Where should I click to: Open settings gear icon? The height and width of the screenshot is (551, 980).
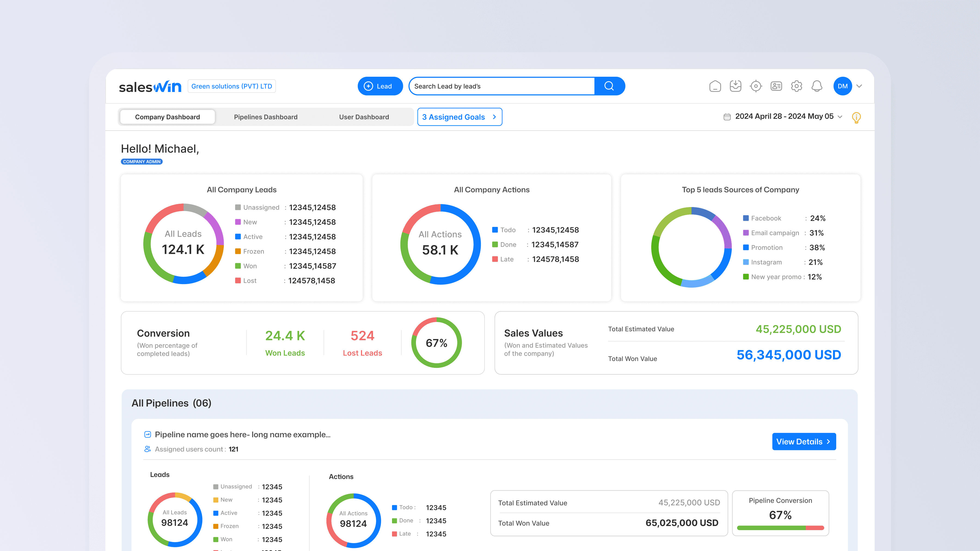point(796,86)
